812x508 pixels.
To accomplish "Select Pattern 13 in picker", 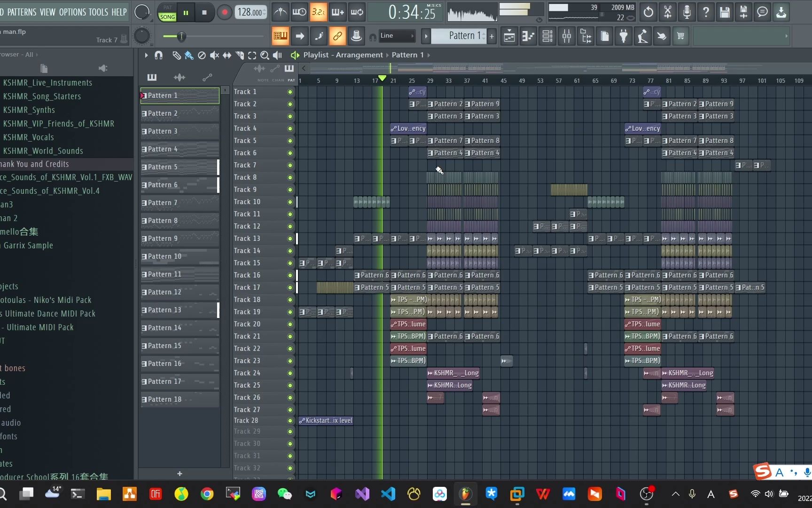I will tap(180, 310).
